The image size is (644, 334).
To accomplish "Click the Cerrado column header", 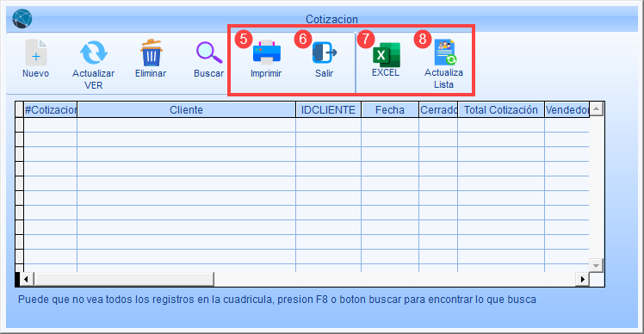I will (x=438, y=109).
